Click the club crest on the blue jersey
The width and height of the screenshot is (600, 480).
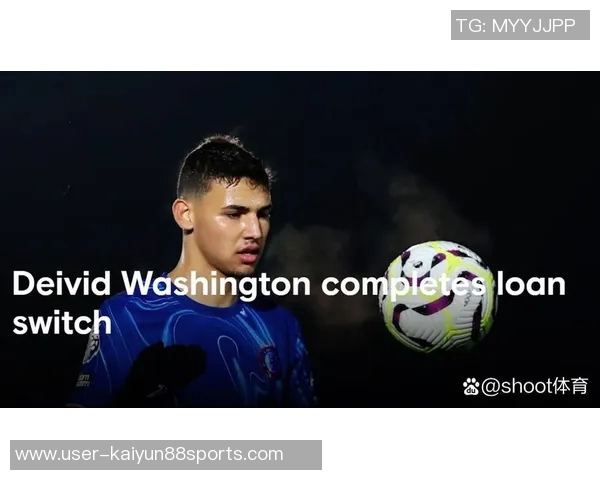tap(268, 359)
